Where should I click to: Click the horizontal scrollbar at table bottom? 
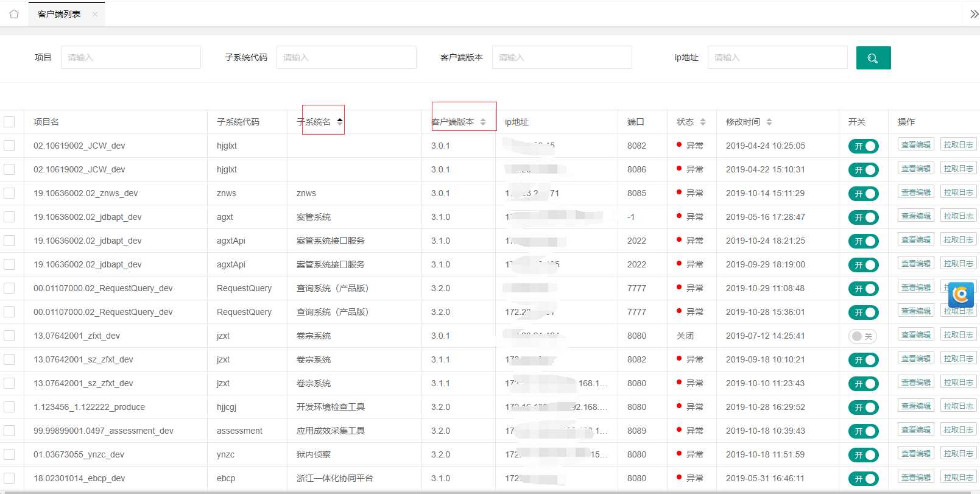[487, 492]
